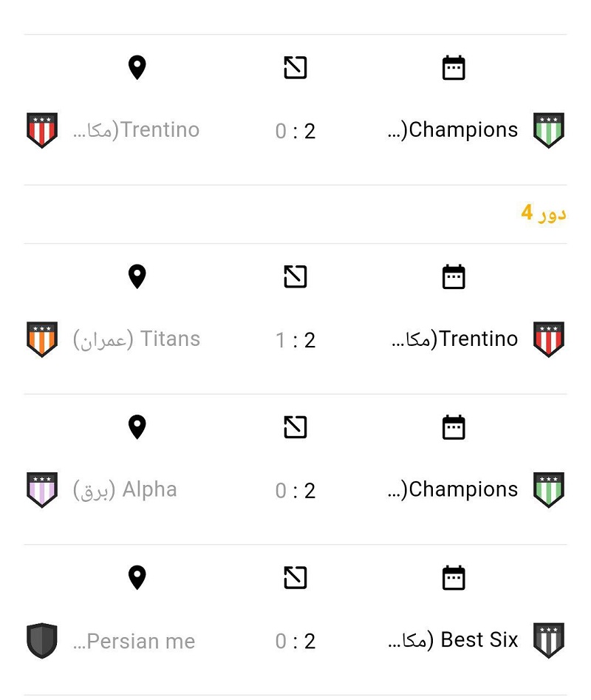Open external link icon above Persian me–Best Six score
This screenshot has height=700, width=591.
click(295, 578)
